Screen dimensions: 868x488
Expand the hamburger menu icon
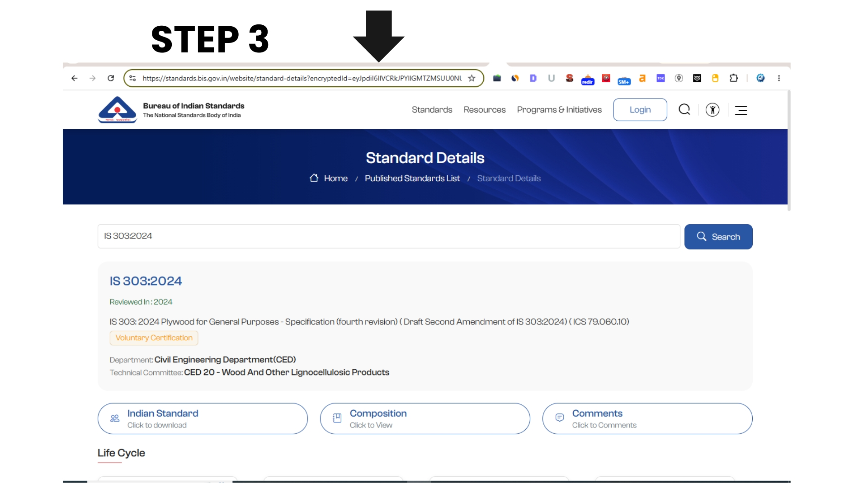[x=741, y=110]
